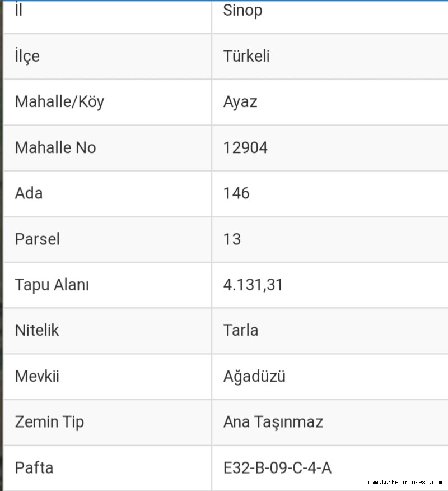448x491 pixels.
Task: Click the Ana Taşınmaz value
Action: coord(273,421)
